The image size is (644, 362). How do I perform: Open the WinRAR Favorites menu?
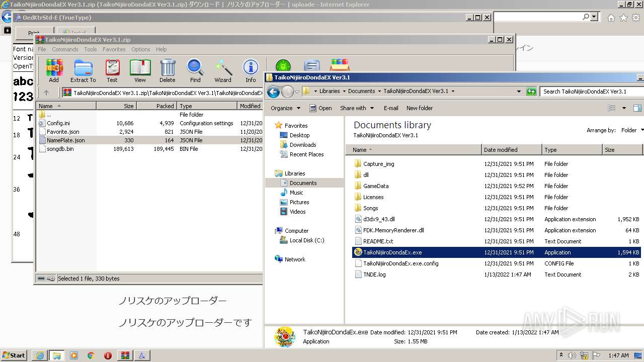114,49
